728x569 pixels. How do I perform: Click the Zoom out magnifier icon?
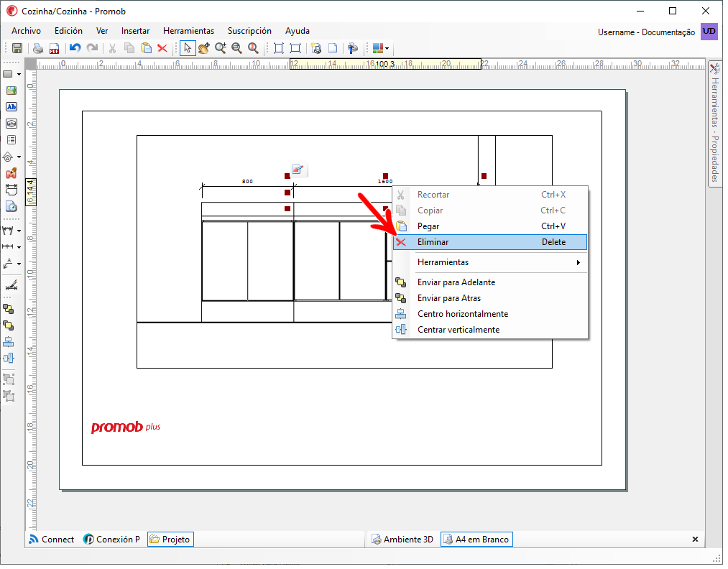[236, 48]
